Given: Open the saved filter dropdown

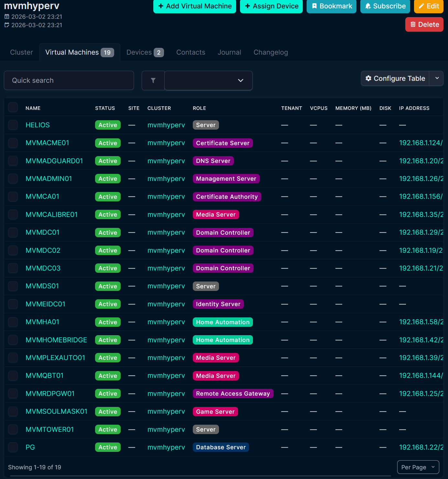Looking at the screenshot, I should click(x=208, y=80).
